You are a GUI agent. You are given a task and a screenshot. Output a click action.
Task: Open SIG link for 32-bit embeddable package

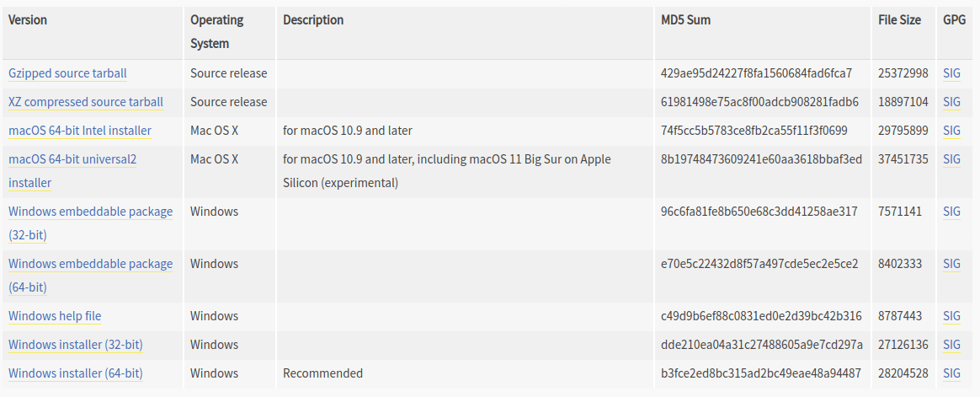(951, 212)
